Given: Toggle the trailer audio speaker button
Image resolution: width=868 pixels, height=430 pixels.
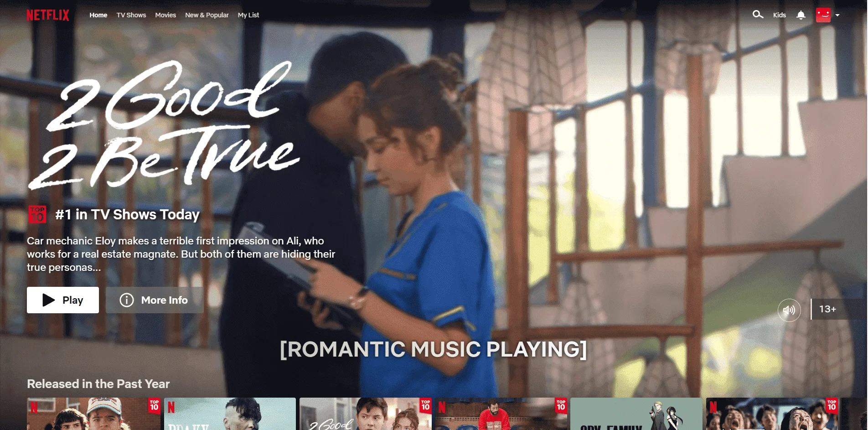Looking at the screenshot, I should (789, 310).
